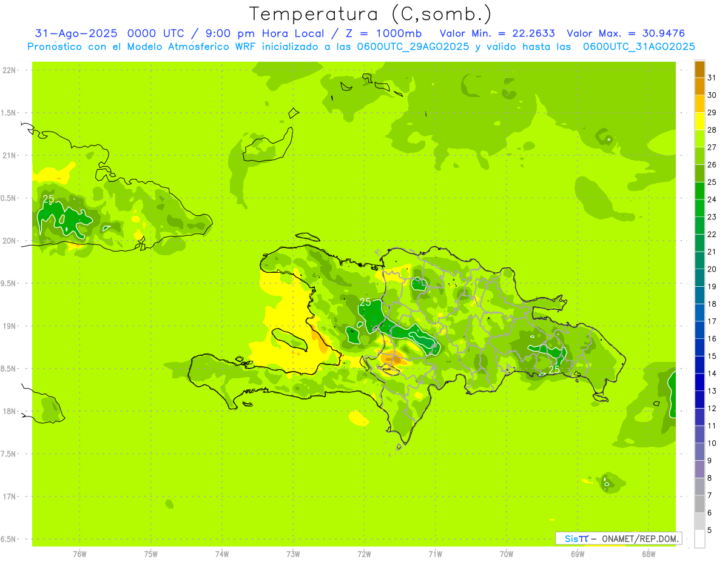The height and width of the screenshot is (562, 728).
Task: Click the 'ONAMET/REP.DOM.' credit label
Action: (x=640, y=538)
